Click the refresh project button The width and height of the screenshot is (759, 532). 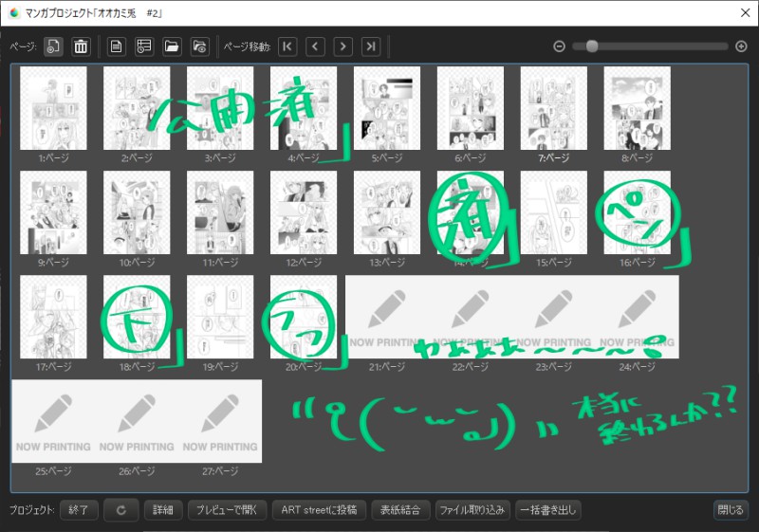(x=121, y=510)
